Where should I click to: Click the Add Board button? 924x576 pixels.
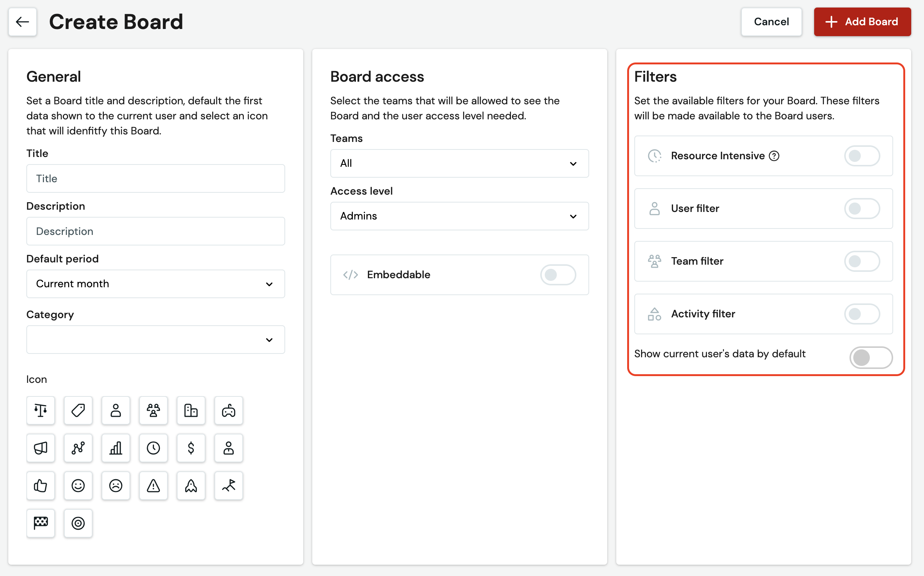pos(862,22)
